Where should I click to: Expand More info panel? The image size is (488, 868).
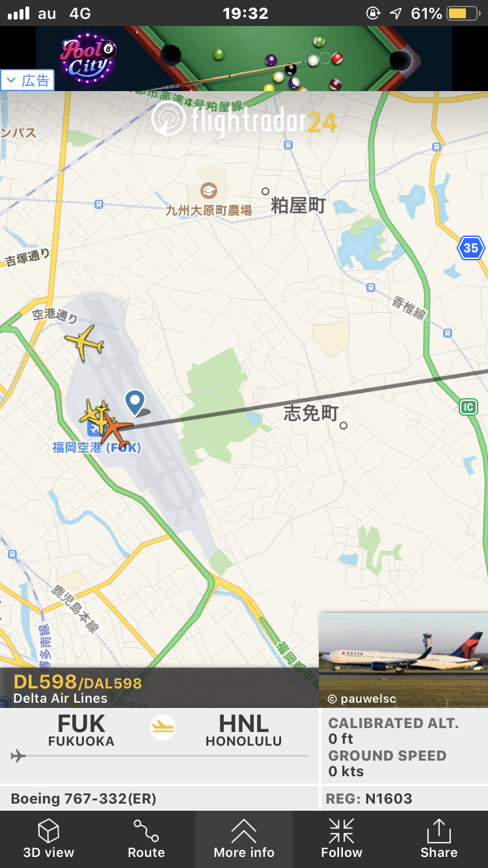pos(244,839)
